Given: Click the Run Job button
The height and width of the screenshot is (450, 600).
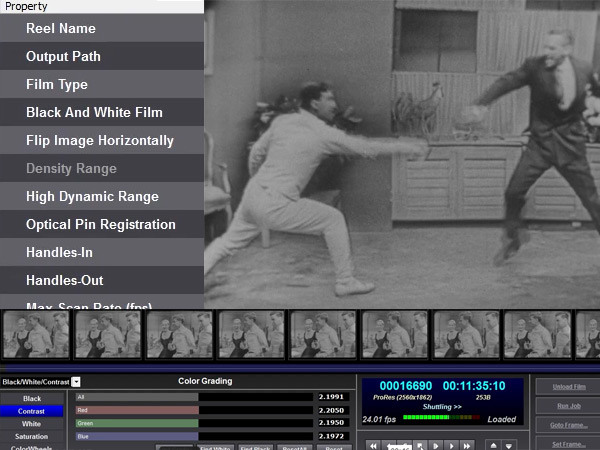Looking at the screenshot, I should (568, 406).
